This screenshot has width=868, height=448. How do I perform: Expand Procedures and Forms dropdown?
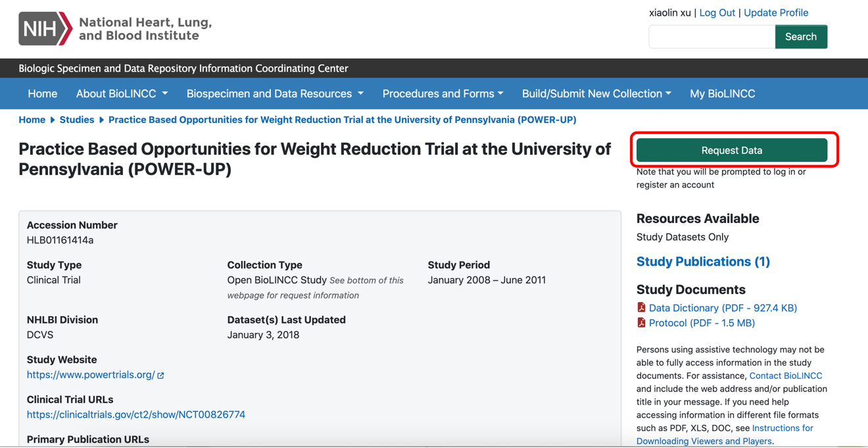coord(443,93)
